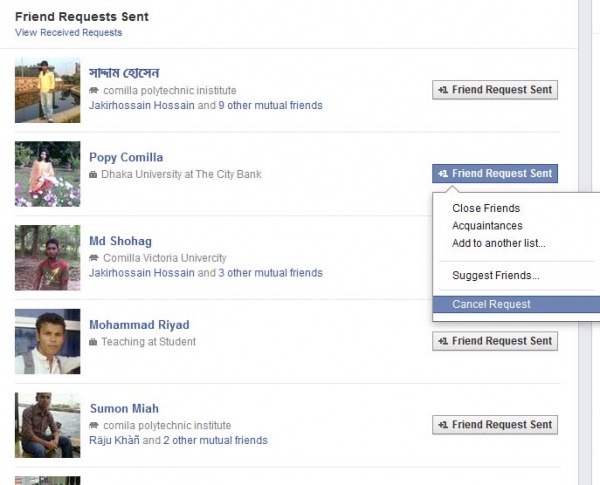This screenshot has height=485, width=600.
Task: Choose Acquaintances list option
Action: coord(487,226)
